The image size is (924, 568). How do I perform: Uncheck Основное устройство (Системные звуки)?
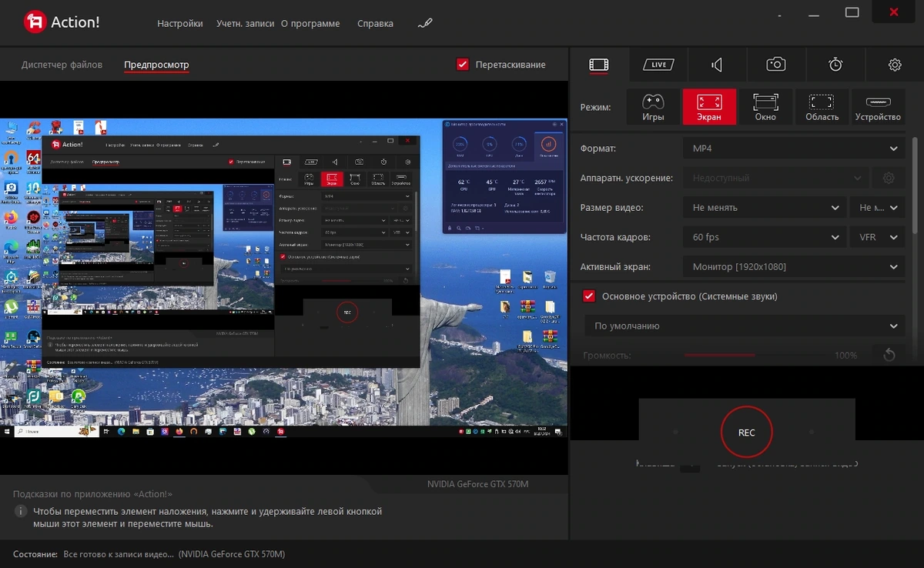coord(589,296)
